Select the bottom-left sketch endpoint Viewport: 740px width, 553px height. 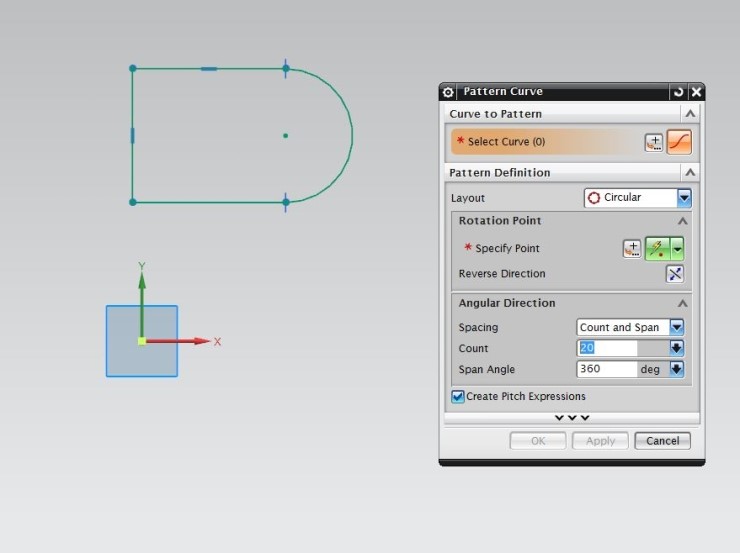tap(133, 202)
